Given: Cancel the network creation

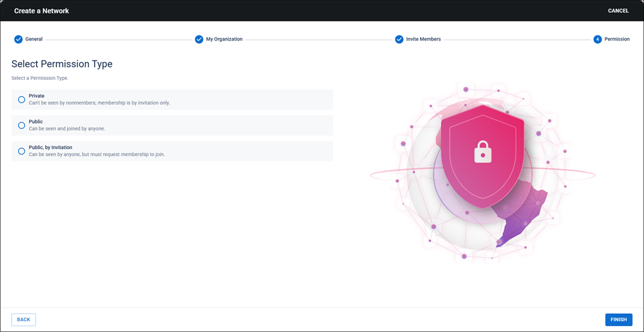Looking at the screenshot, I should [618, 11].
